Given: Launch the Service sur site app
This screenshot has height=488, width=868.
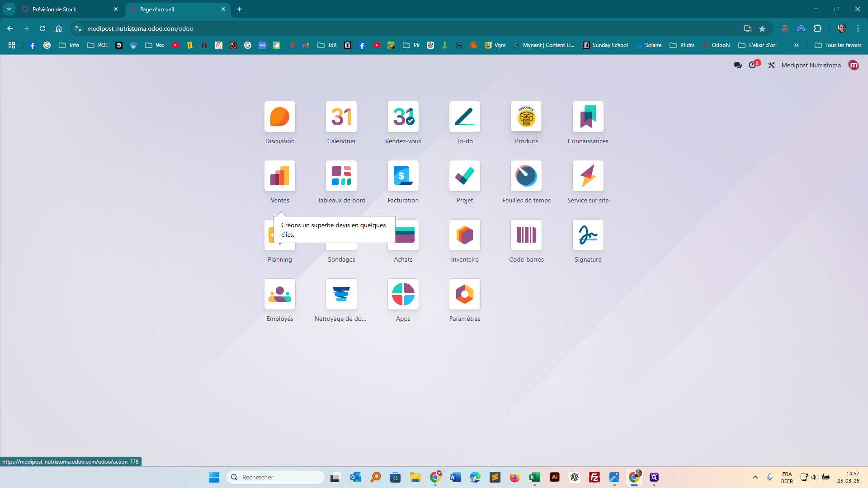Looking at the screenshot, I should (x=588, y=176).
